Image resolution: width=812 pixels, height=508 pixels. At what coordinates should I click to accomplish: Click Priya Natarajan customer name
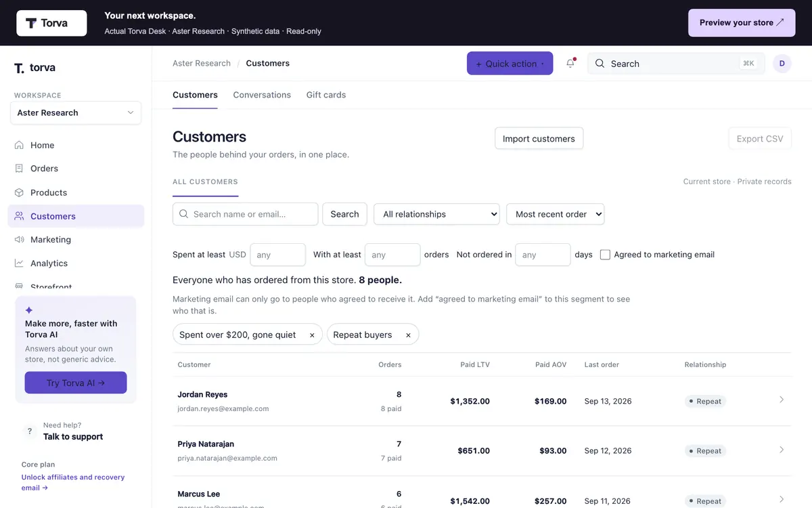tap(206, 444)
